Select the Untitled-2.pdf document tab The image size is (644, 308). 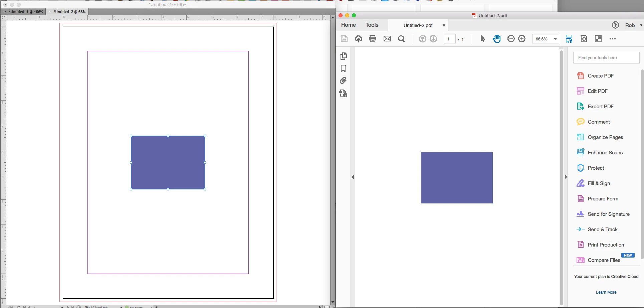click(418, 25)
